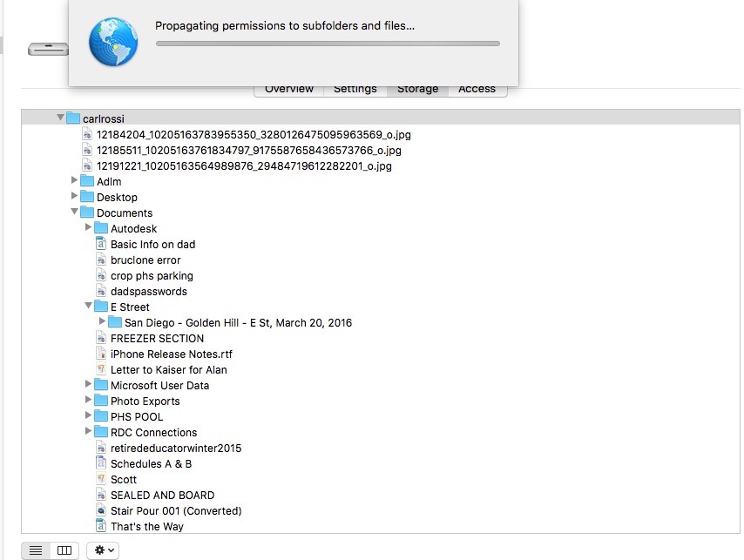Click the dadspasswords file icon

[100, 291]
